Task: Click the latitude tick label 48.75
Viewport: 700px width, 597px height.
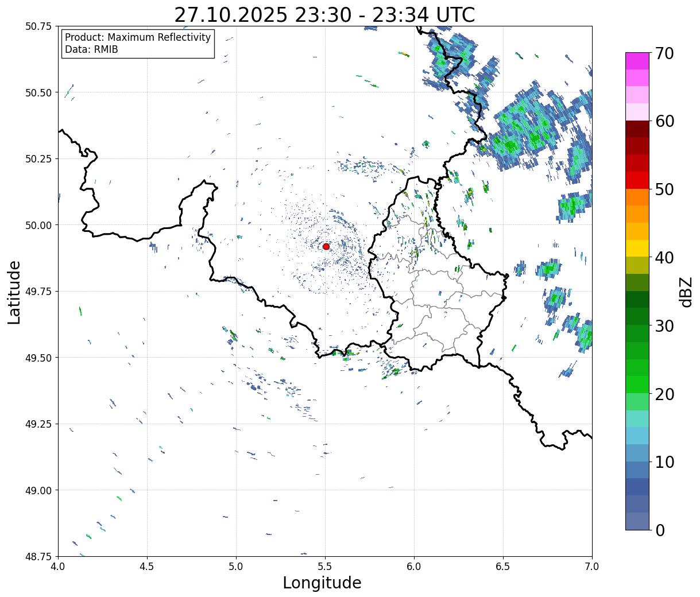Action: [38, 556]
